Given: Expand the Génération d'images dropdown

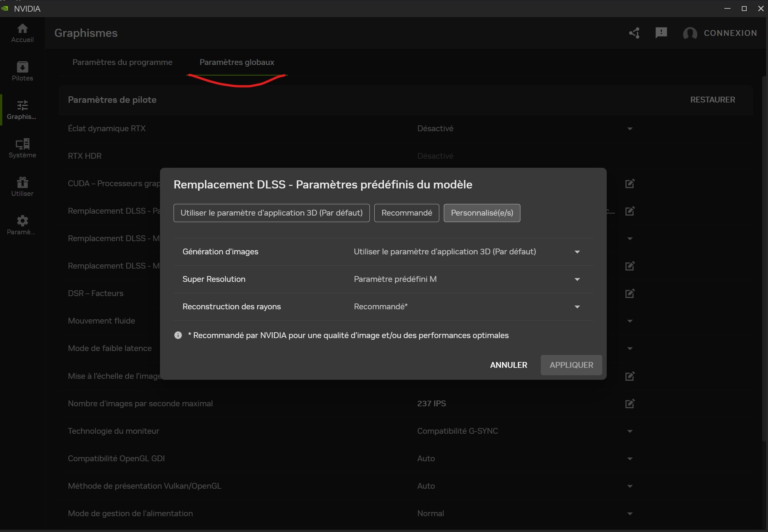Looking at the screenshot, I should coord(577,252).
